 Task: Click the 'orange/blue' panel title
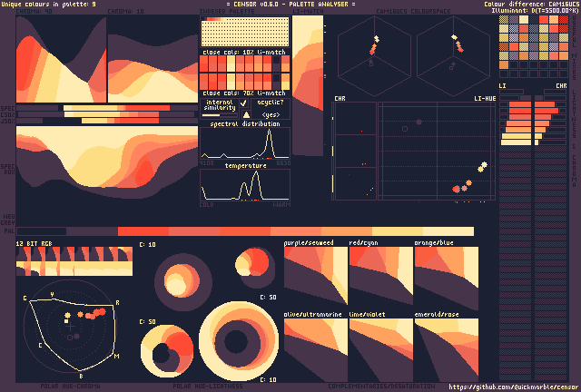point(434,243)
